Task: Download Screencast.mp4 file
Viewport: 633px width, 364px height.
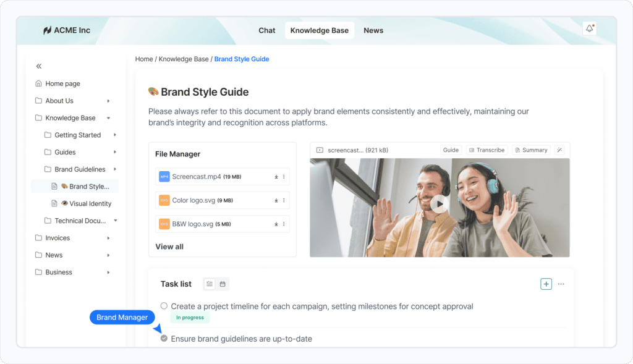Action: tap(276, 177)
